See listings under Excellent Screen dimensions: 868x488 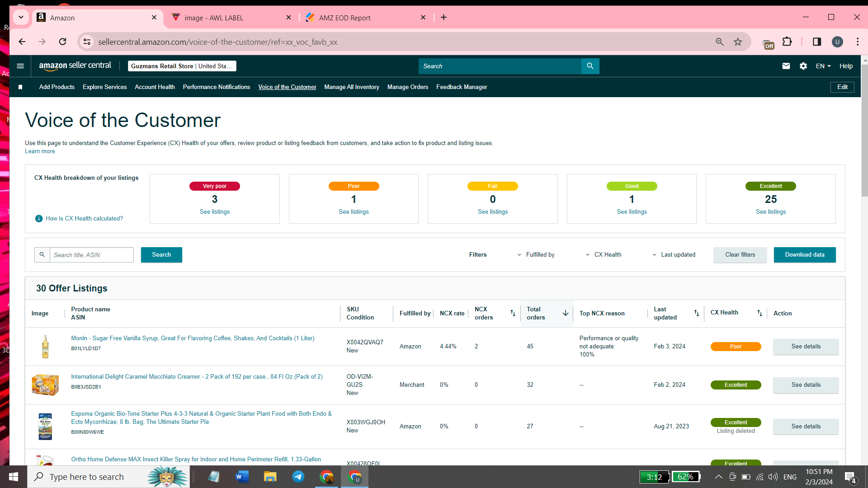771,212
